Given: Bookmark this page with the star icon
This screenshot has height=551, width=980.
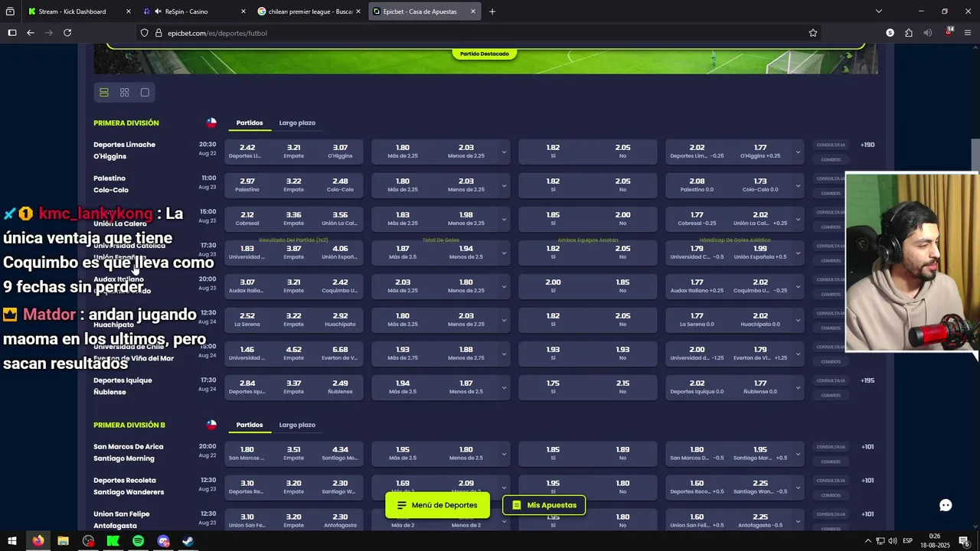Looking at the screenshot, I should [813, 33].
